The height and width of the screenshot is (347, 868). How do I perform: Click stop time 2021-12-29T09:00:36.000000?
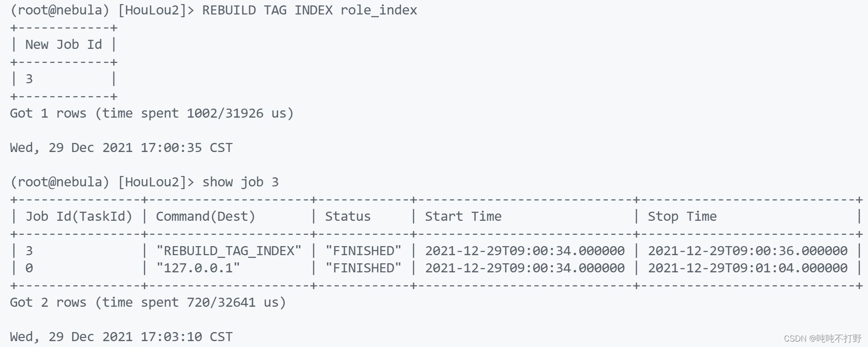click(x=748, y=251)
